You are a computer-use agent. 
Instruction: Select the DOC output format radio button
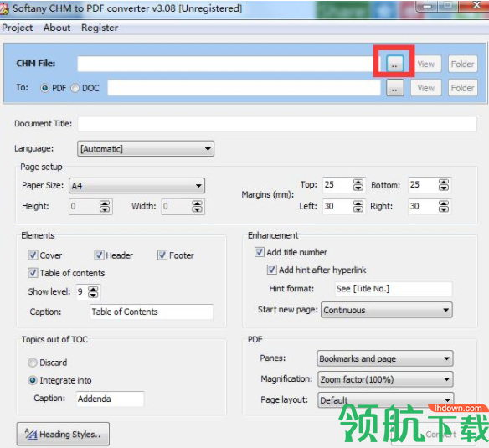coord(75,88)
